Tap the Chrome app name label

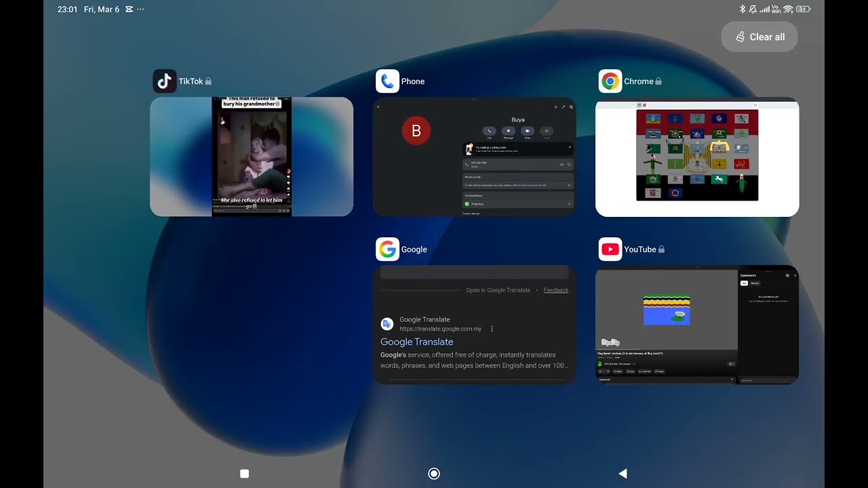[639, 81]
